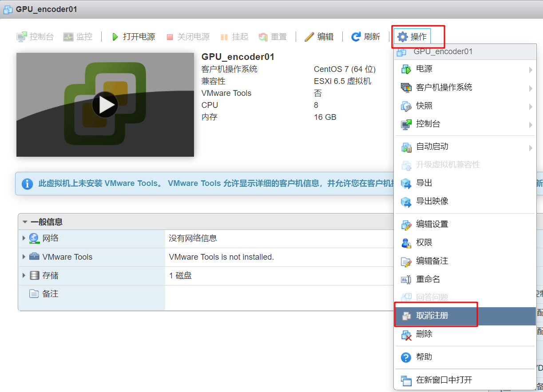Select Rename (重命名) menu entry

(x=465, y=279)
